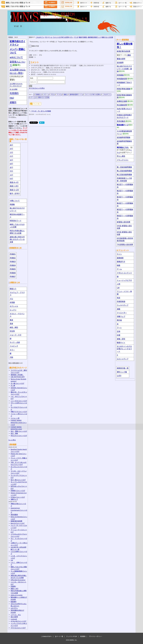Open the 7代目管理人信任投票 link
Viewport: 143px width, 644px height.
[x=125, y=244]
